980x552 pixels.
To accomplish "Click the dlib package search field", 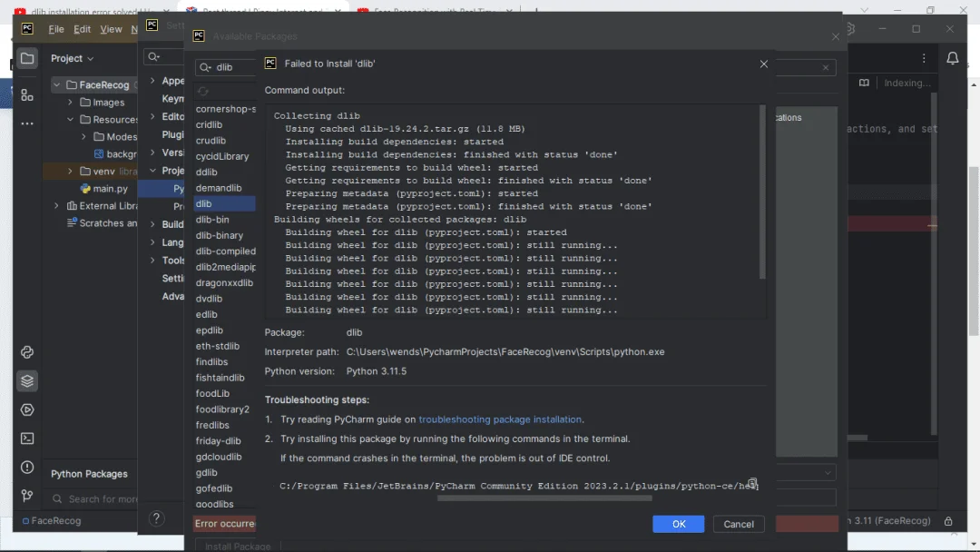I will (226, 67).
